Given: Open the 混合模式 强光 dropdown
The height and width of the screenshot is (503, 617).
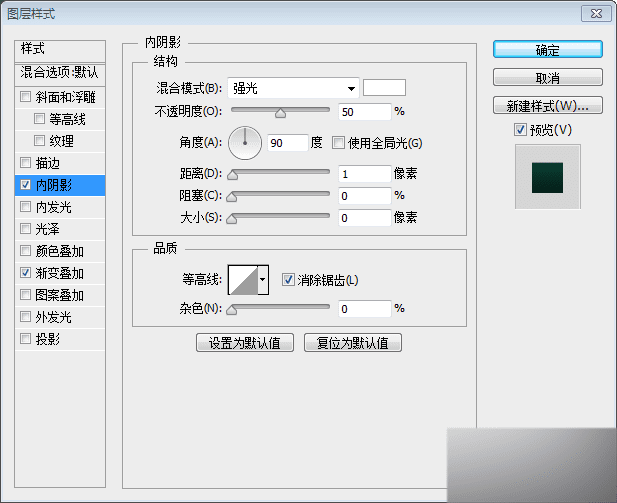Looking at the screenshot, I should point(294,88).
